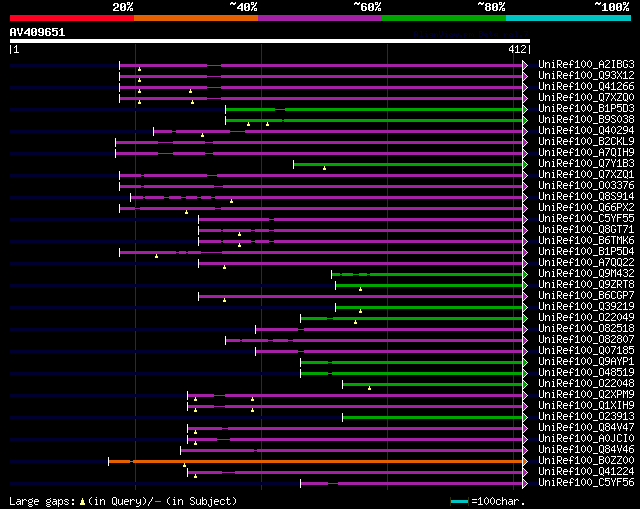Screen dimensions: 640x509
Task: Select the UniRef100_Q9M432 label
Action: tap(586, 273)
